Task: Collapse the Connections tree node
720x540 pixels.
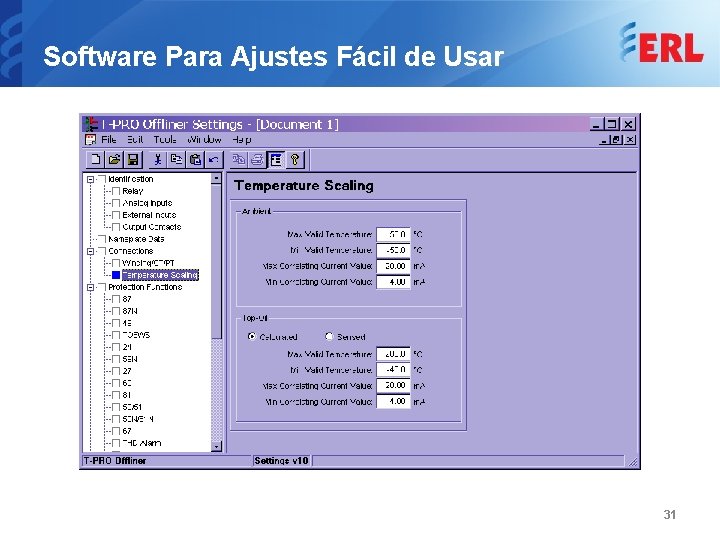Action: pos(91,251)
